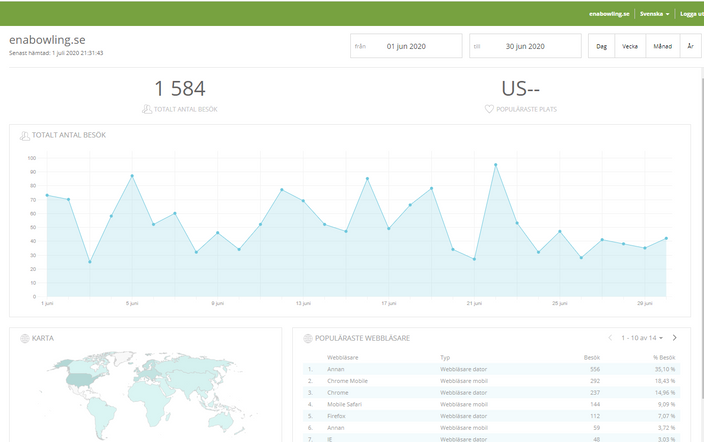
Task: Select the År period tab
Action: click(691, 46)
